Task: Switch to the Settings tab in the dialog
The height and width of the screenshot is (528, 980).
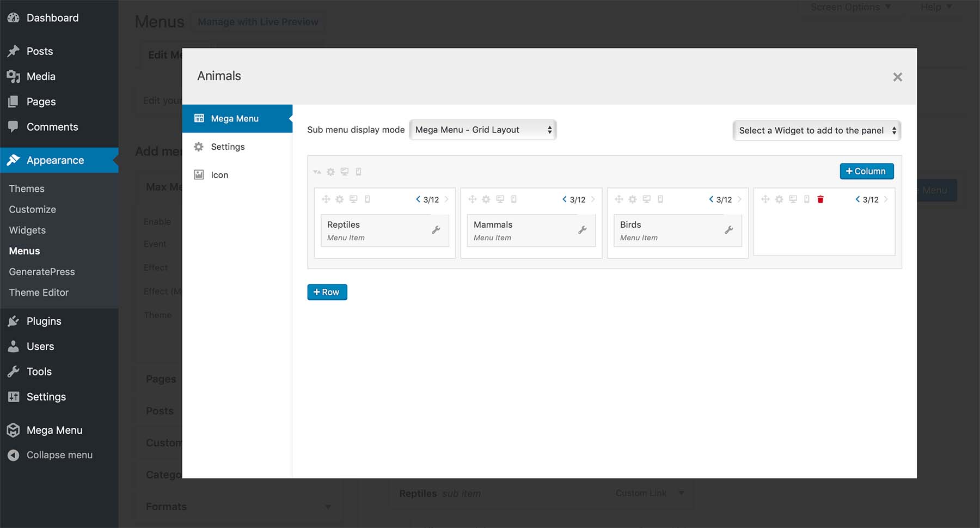Action: click(x=228, y=147)
